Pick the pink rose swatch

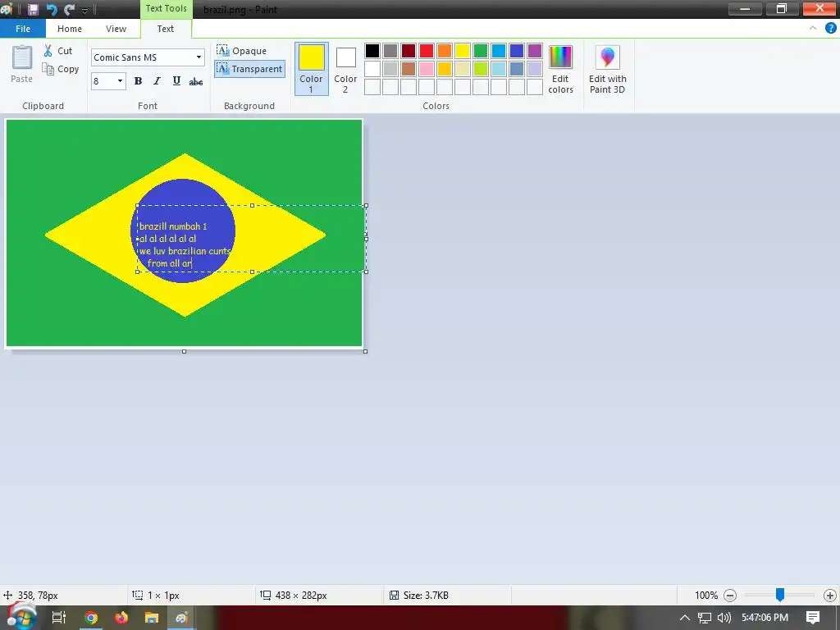pos(427,69)
